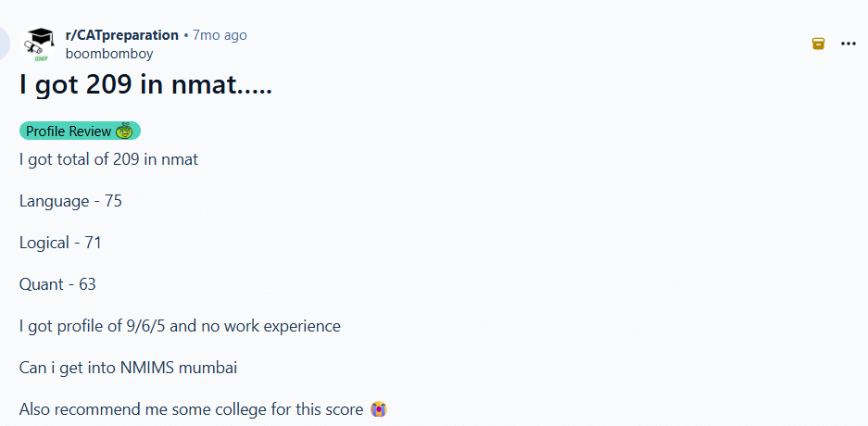Select the 'Logical - 71' score line
This screenshot has width=868, height=426.
(60, 243)
